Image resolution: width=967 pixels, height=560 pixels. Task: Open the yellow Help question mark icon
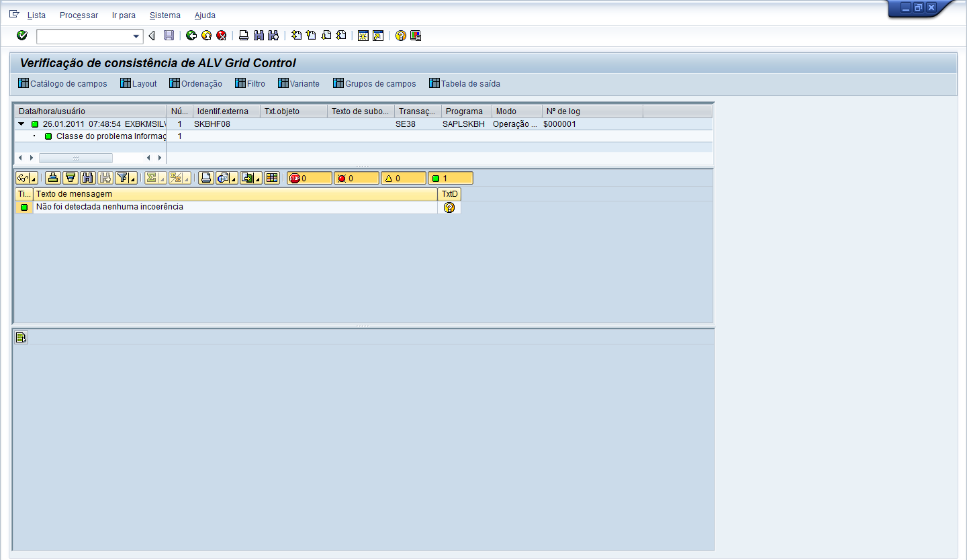[x=401, y=36]
